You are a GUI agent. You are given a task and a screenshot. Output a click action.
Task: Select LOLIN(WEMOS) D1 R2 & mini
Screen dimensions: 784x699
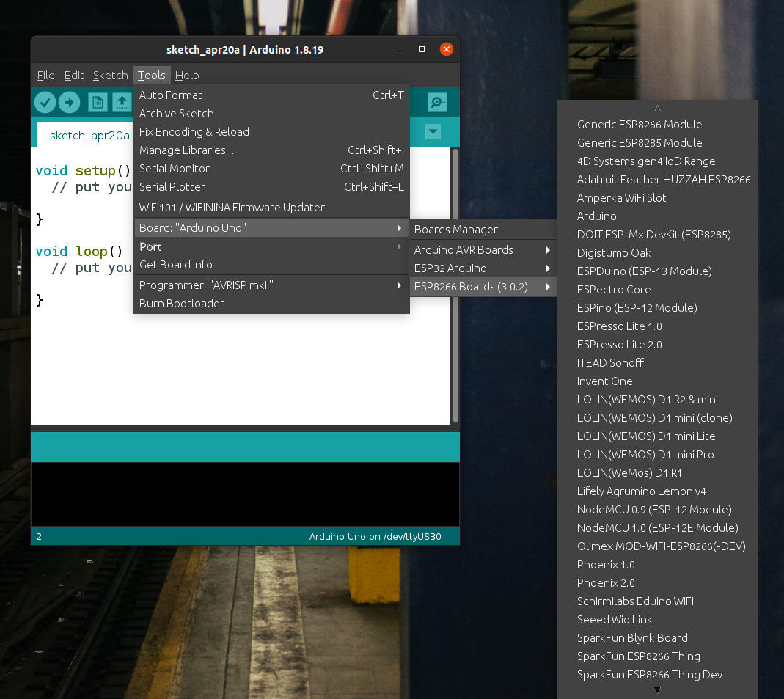click(x=658, y=400)
